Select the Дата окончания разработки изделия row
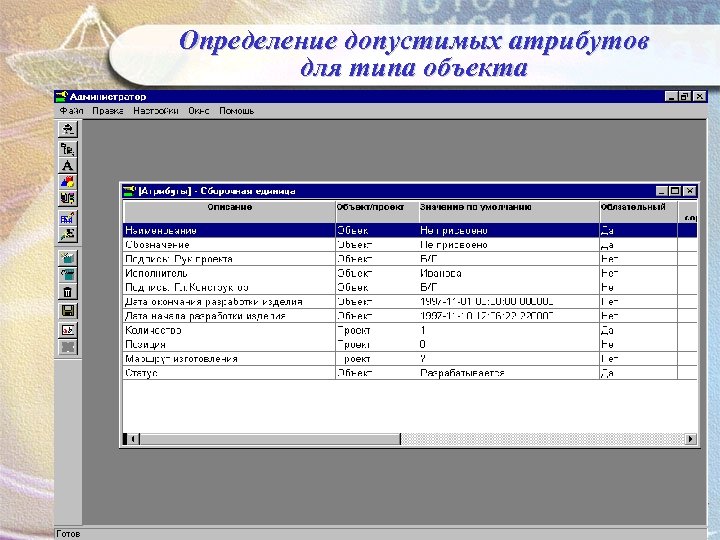 tap(410, 302)
